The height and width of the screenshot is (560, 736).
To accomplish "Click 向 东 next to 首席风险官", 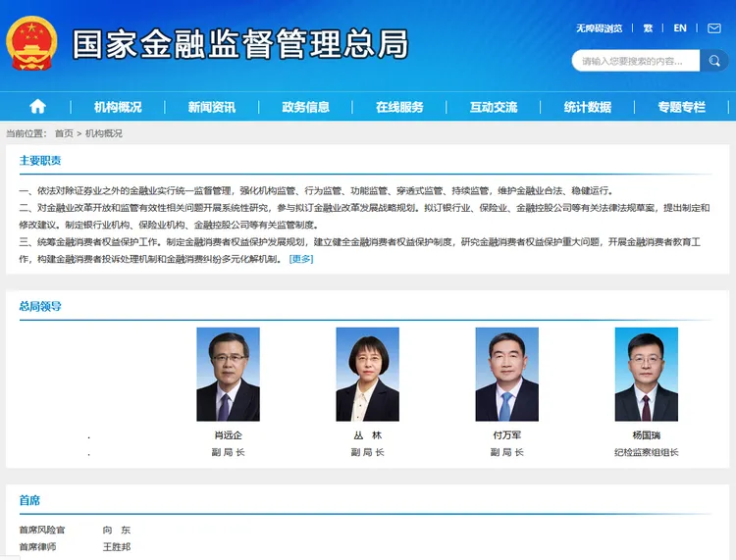I will 117,530.
